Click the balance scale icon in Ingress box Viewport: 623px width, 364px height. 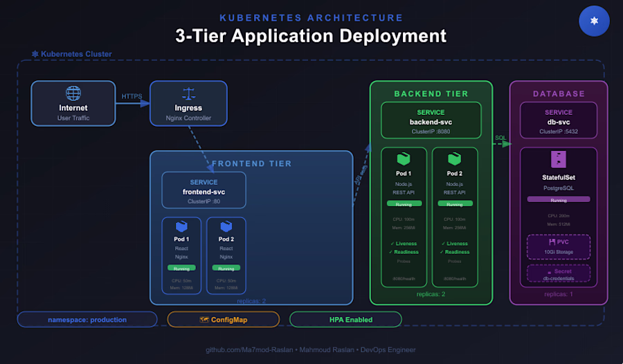[189, 94]
